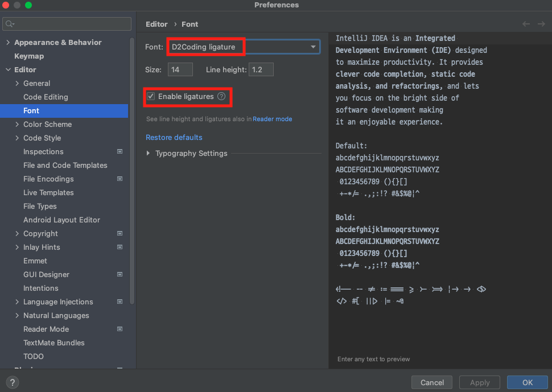Click the project-level icon beside Language Injections

click(120, 302)
